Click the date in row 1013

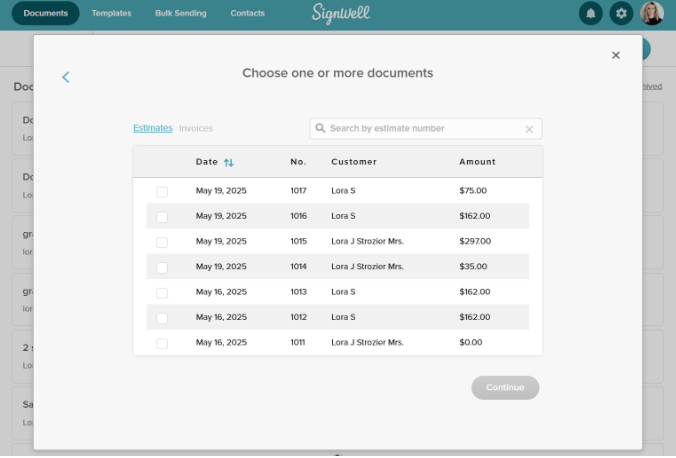pyautogui.click(x=221, y=292)
